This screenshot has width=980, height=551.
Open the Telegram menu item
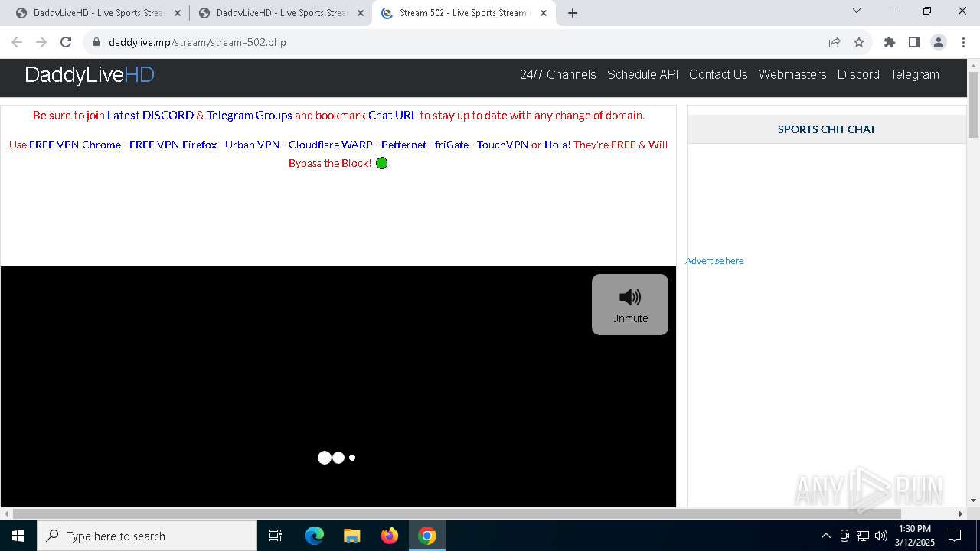(x=915, y=74)
